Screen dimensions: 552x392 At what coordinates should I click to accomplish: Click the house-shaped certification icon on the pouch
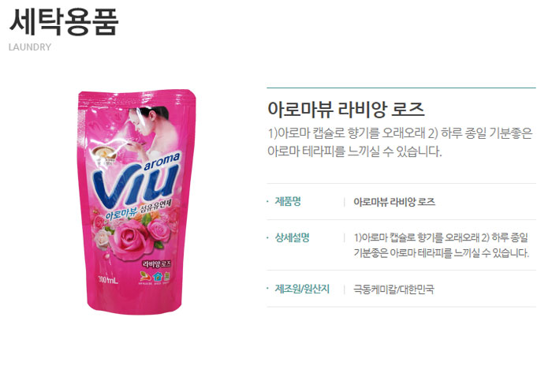click(157, 277)
